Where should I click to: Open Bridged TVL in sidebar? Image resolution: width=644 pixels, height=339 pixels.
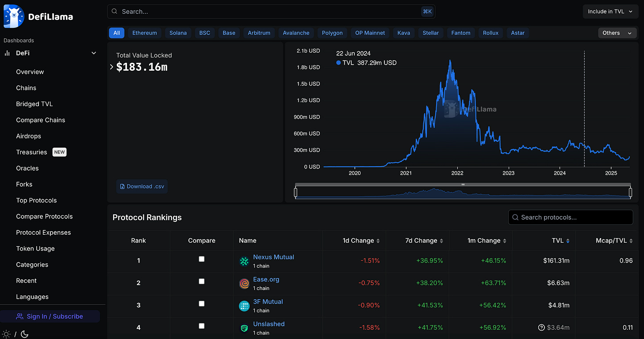coord(34,104)
